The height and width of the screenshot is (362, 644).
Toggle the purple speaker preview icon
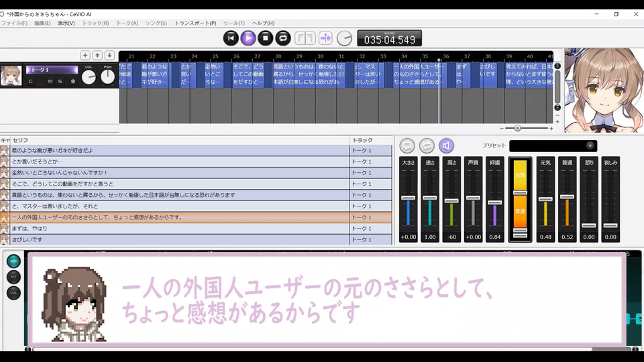pyautogui.click(x=447, y=145)
